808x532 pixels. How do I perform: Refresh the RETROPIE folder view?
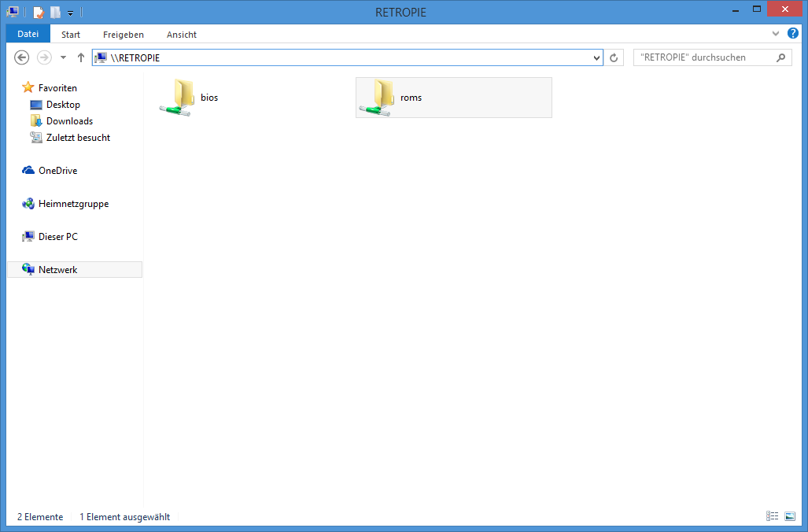[x=614, y=57]
